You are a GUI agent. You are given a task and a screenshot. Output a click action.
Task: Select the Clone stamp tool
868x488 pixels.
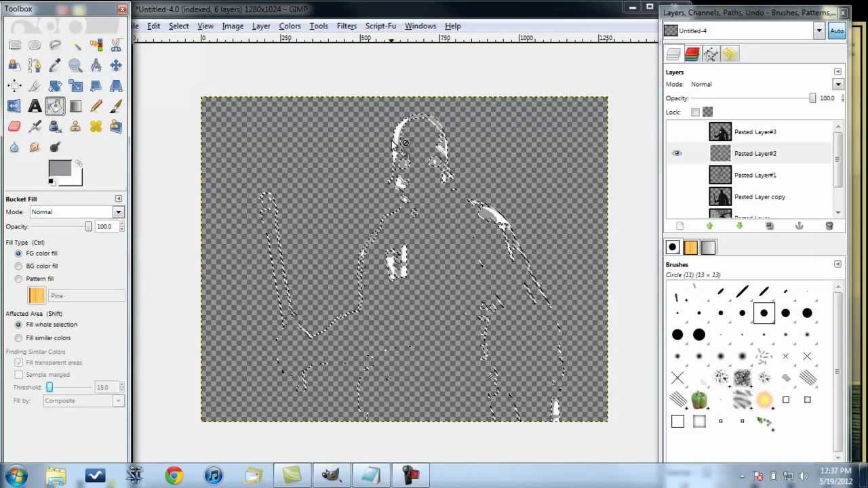click(x=75, y=127)
